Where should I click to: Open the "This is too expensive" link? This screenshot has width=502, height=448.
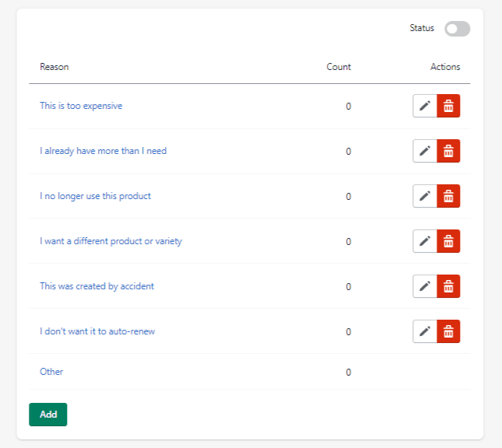click(81, 106)
